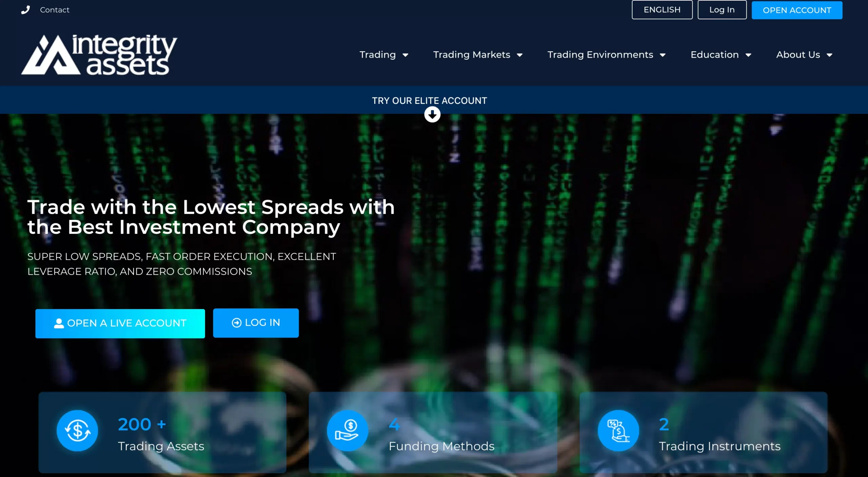This screenshot has width=868, height=477.
Task: Click the hand-with-coin Funding Methods icon
Action: coord(348,431)
